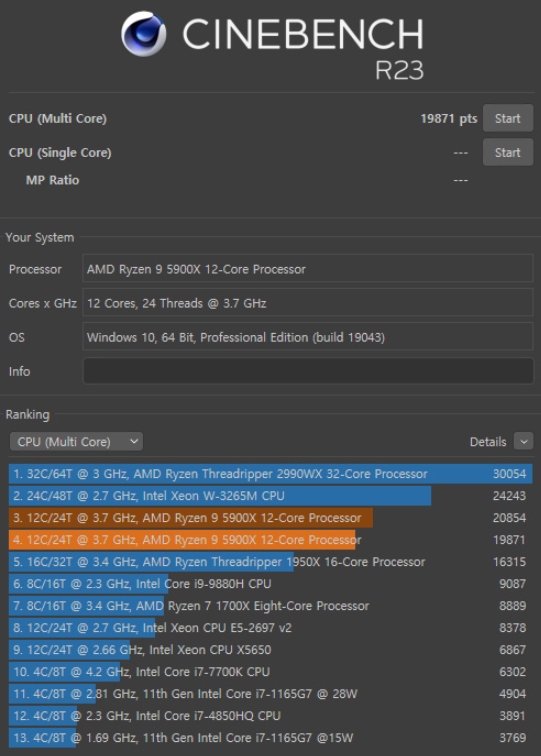Click the Cores x GHz field

coord(308,303)
